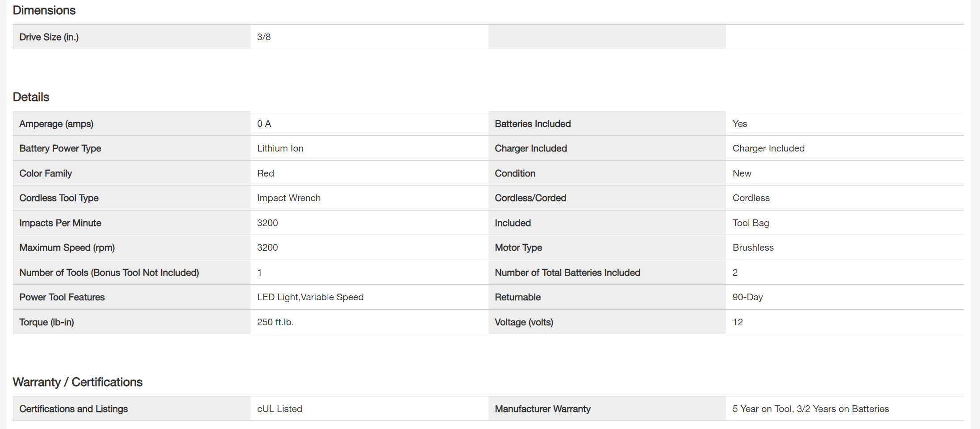Screen dimensions: 980x429
Task: Select the Amperage (amps) row label
Action: [x=56, y=124]
